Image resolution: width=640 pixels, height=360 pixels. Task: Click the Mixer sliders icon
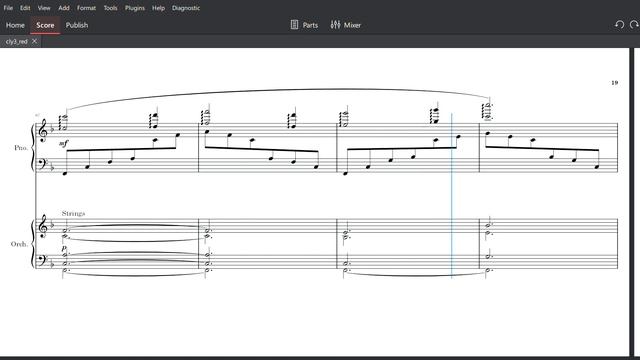pos(335,25)
